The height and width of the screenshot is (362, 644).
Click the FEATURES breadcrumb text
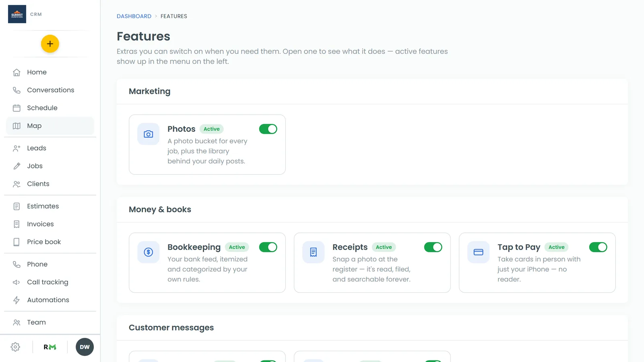point(174,16)
